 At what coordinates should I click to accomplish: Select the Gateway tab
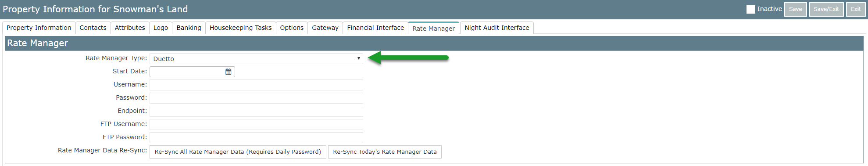point(325,28)
